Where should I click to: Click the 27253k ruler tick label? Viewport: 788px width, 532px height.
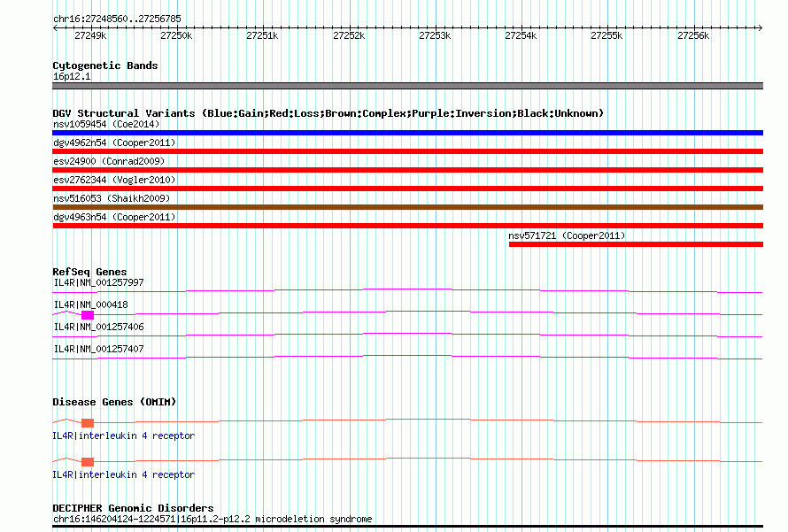[435, 35]
